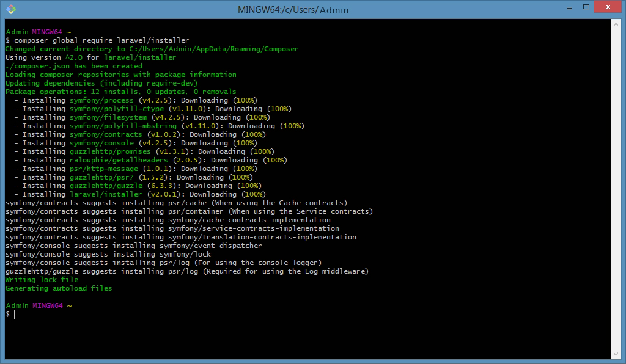Click the ralouphie/getallheaders package name
Image resolution: width=626 pixels, height=364 pixels.
[x=119, y=160]
